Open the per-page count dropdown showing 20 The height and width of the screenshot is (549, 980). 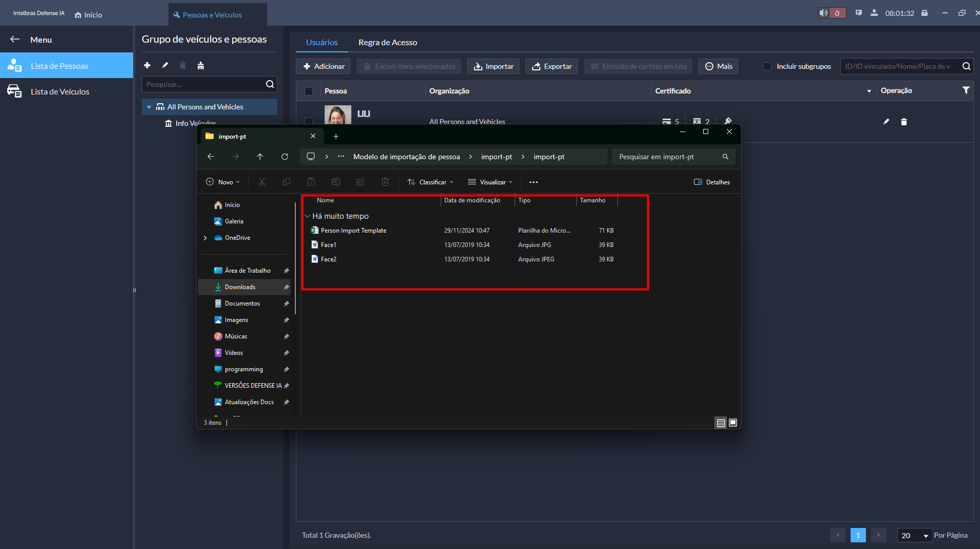[x=915, y=536]
